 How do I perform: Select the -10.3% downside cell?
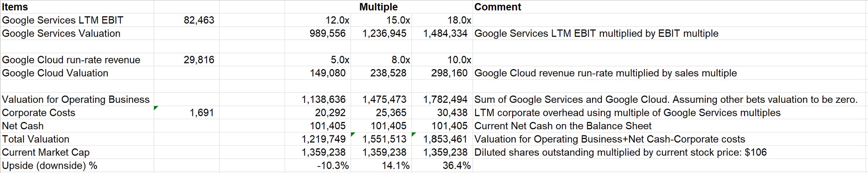point(318,165)
